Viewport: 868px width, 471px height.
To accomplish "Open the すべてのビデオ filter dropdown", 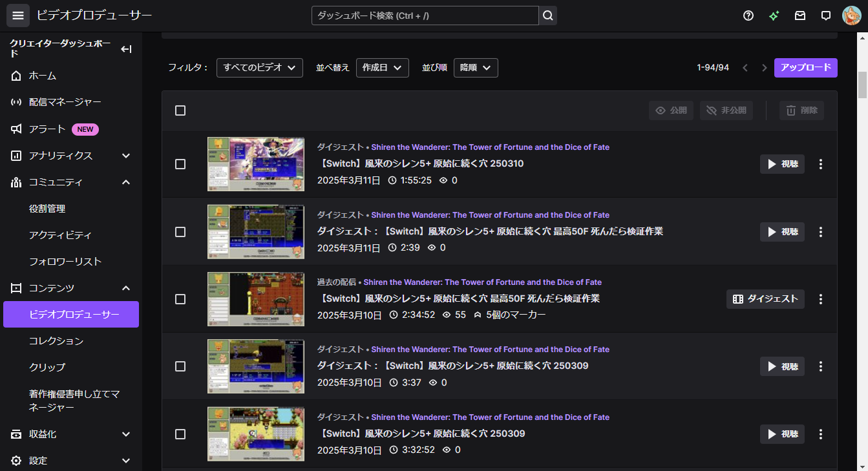I will (259, 67).
